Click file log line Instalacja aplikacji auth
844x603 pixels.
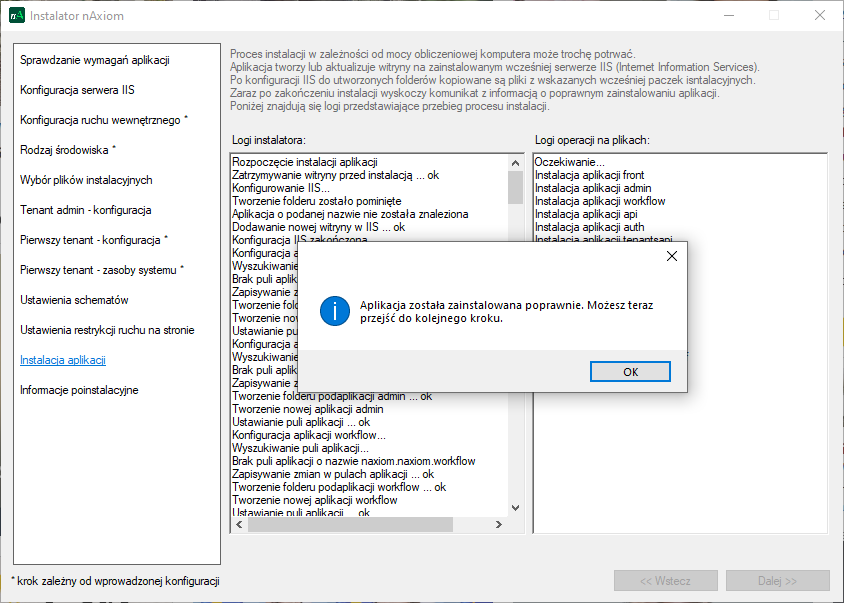(589, 227)
